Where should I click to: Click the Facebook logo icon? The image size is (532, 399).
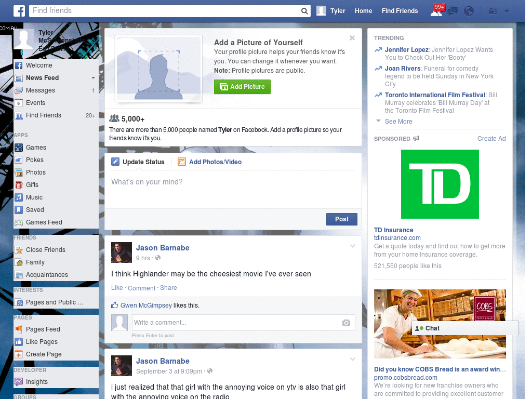(x=19, y=11)
